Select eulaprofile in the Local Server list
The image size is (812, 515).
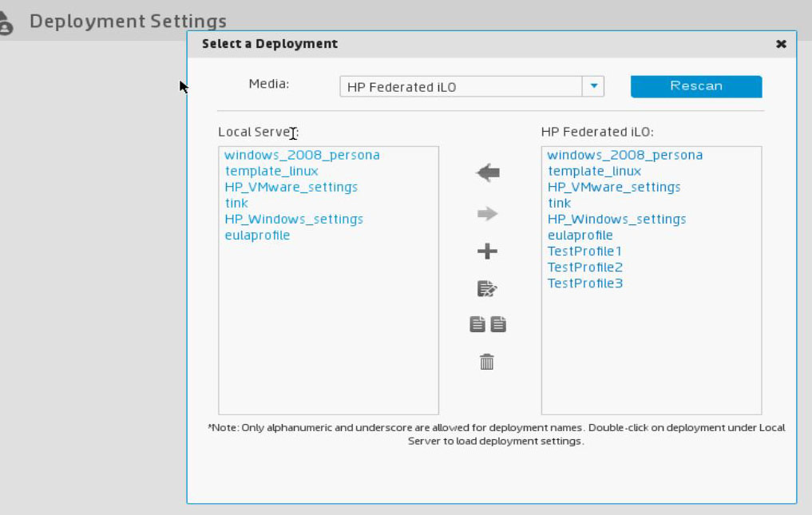pos(257,235)
